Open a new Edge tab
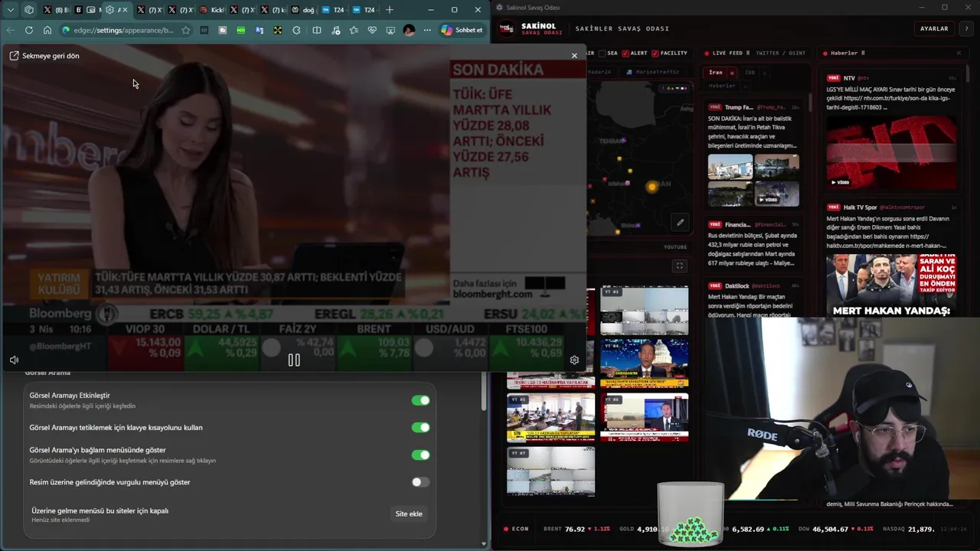The width and height of the screenshot is (980, 551). [389, 10]
